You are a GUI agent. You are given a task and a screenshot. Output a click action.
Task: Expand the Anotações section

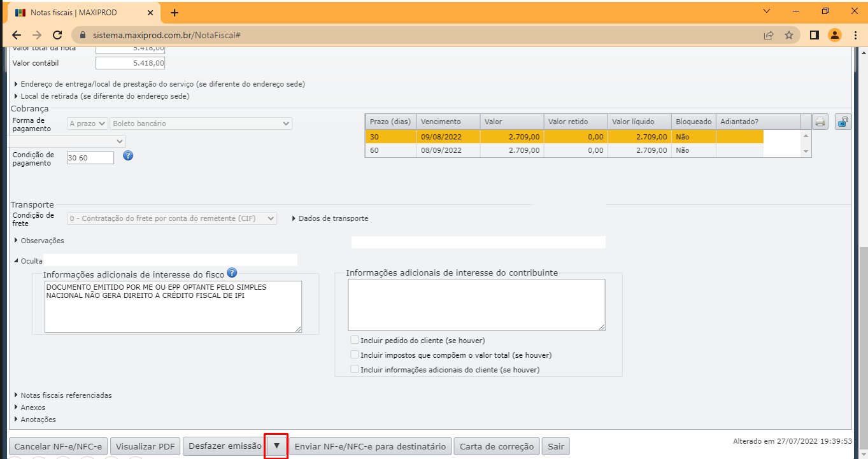34,420
